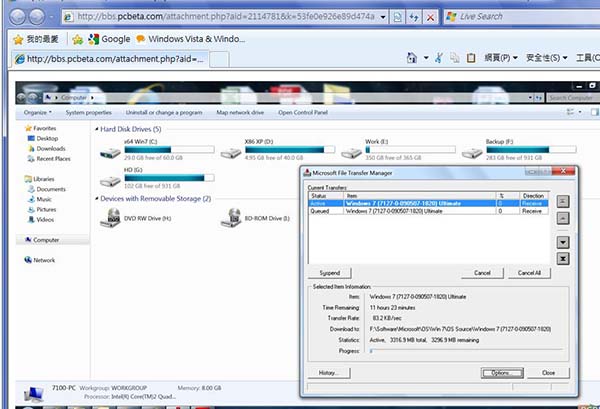Open the Google favorites bar link
Viewport: 600px width, 409px height.
109,39
